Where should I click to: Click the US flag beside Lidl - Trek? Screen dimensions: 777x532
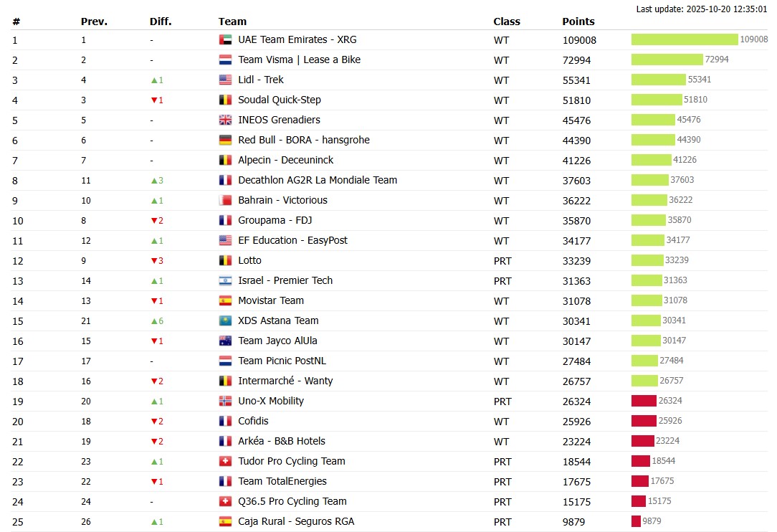tap(227, 80)
